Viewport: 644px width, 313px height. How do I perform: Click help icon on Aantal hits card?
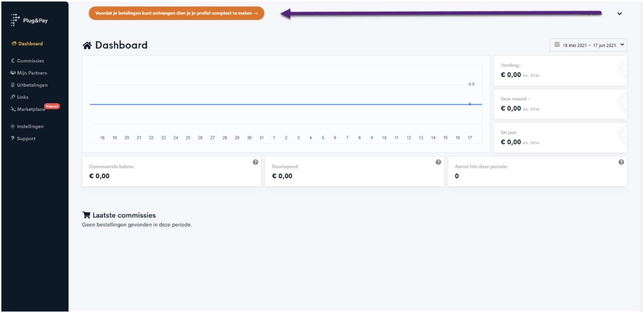pos(621,162)
